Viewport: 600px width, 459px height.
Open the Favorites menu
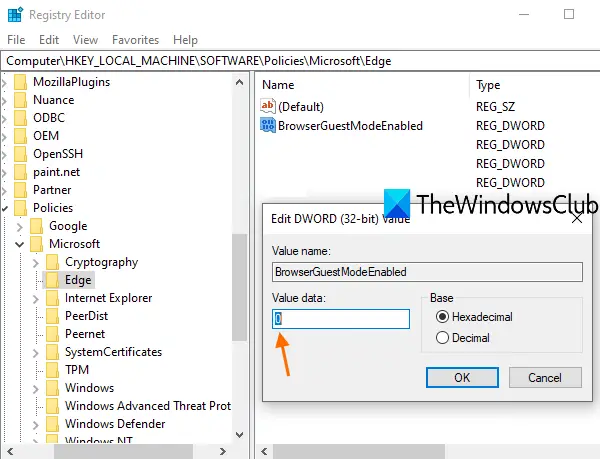(x=135, y=40)
